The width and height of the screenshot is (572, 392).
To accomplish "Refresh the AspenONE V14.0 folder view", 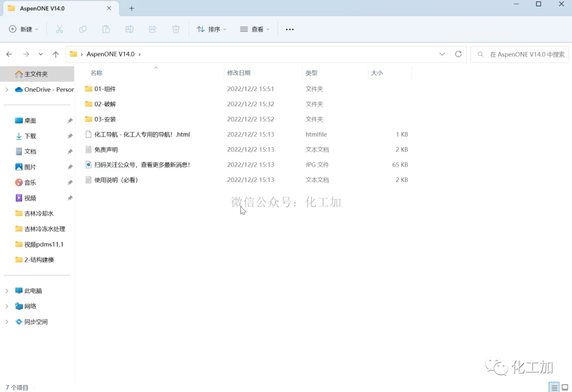I will (458, 54).
